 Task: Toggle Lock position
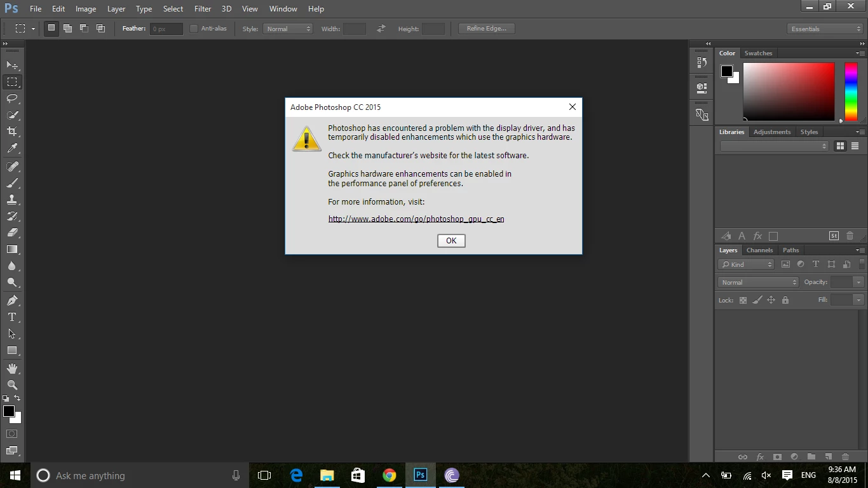[771, 300]
